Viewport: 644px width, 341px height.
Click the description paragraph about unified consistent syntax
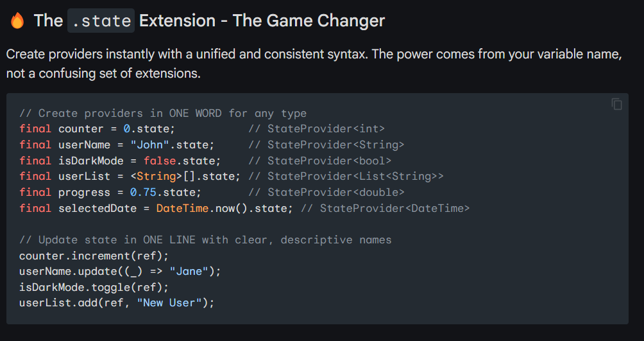[x=314, y=64]
